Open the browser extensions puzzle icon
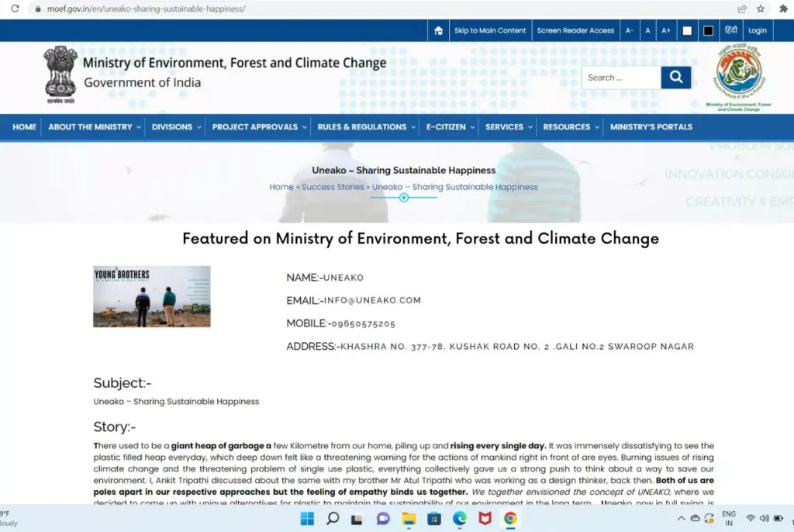 click(x=784, y=9)
